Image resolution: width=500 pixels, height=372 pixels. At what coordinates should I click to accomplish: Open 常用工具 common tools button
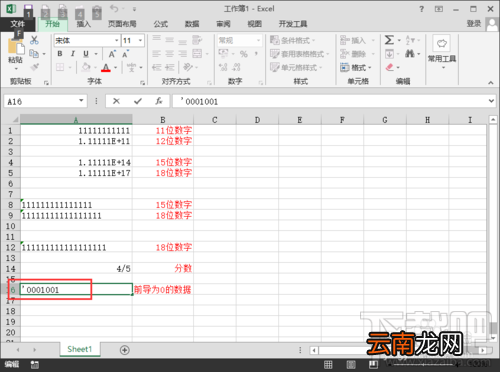pos(442,51)
